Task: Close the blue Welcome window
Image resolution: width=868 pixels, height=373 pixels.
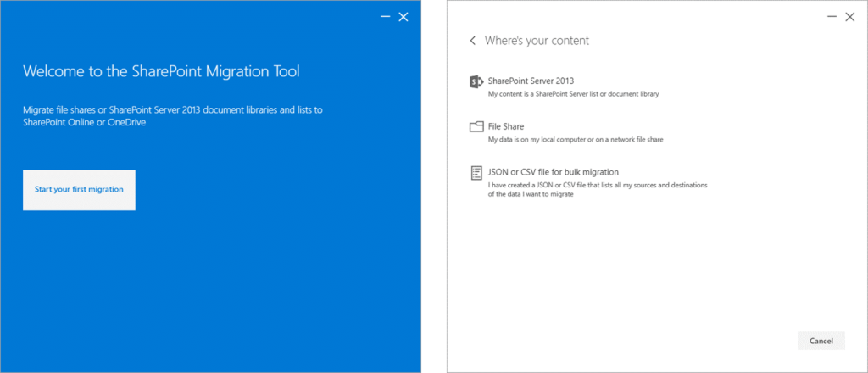Action: tap(403, 17)
